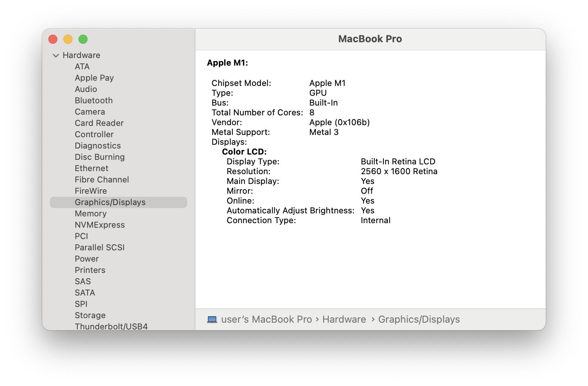Select Audio from the Hardware list

[x=86, y=89]
